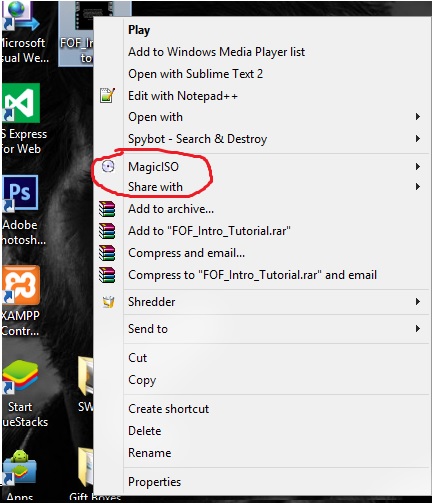Image resolution: width=432 pixels, height=504 pixels.
Task: Choose Open with Sublime Text 2
Action: pyautogui.click(x=196, y=74)
